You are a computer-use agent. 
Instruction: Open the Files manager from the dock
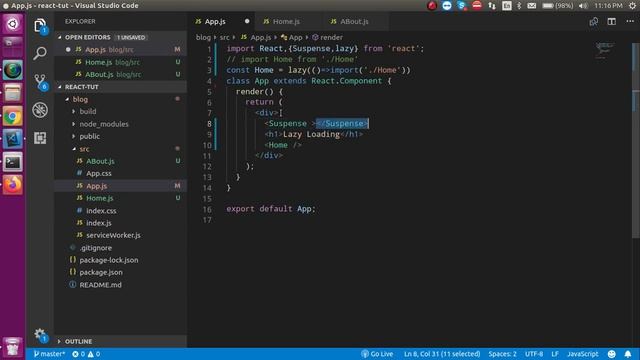pyautogui.click(x=13, y=93)
